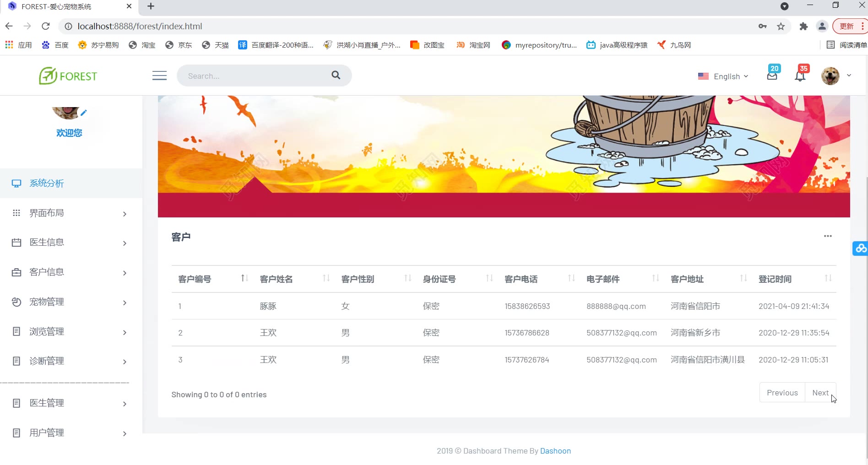Click the search magnifier icon

tap(336, 75)
